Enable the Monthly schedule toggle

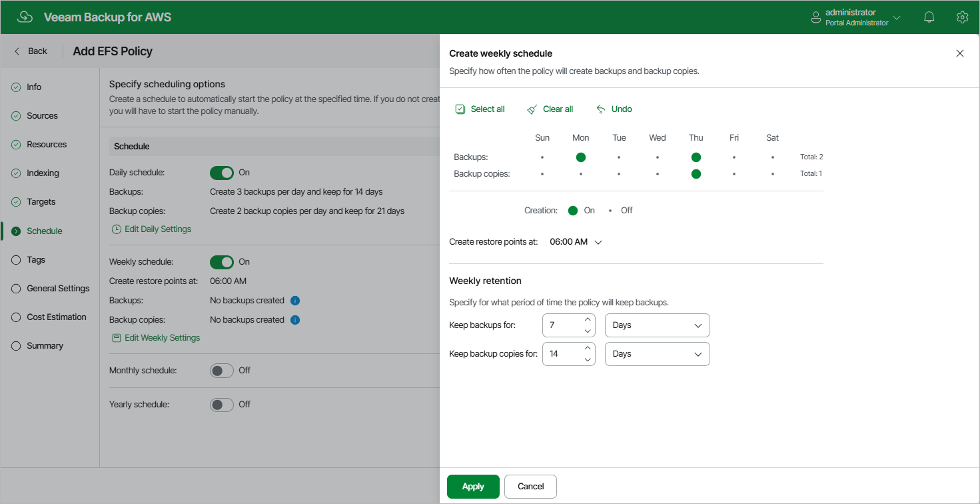click(x=222, y=371)
